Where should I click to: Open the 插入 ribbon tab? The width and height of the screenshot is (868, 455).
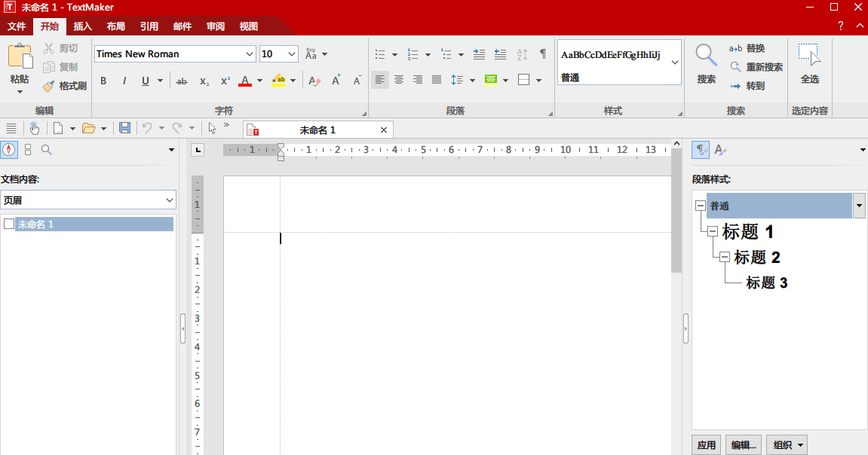click(83, 26)
